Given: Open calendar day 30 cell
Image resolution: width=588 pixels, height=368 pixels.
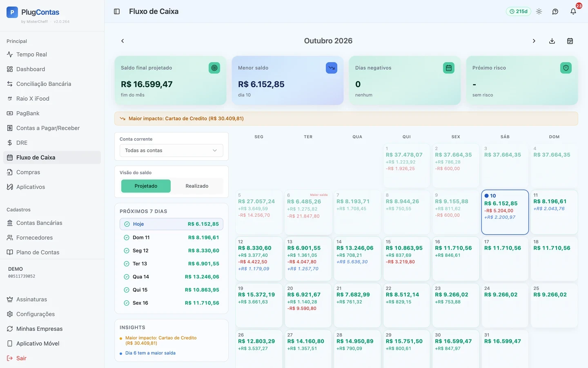Looking at the screenshot, I should pyautogui.click(x=456, y=349).
